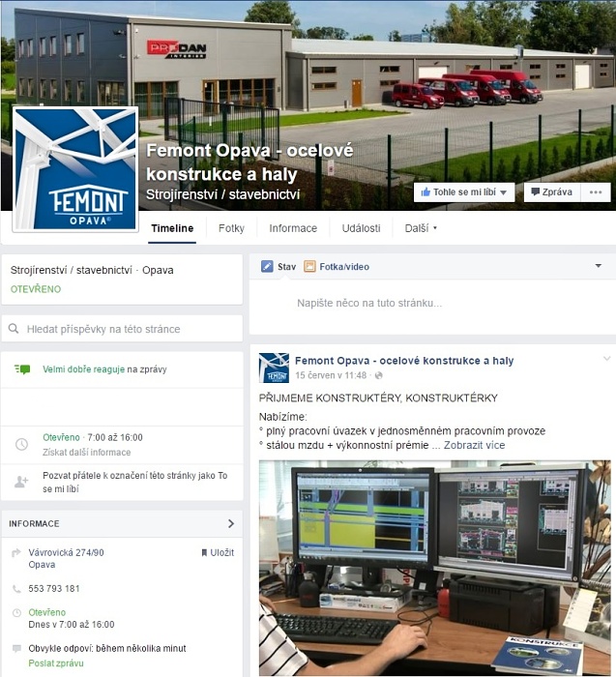
Task: Click the Femont Opava profile logo picture
Action: [75, 168]
